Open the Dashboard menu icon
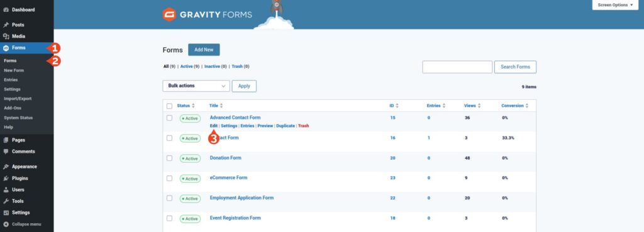The width and height of the screenshot is (644, 232). tap(6, 10)
